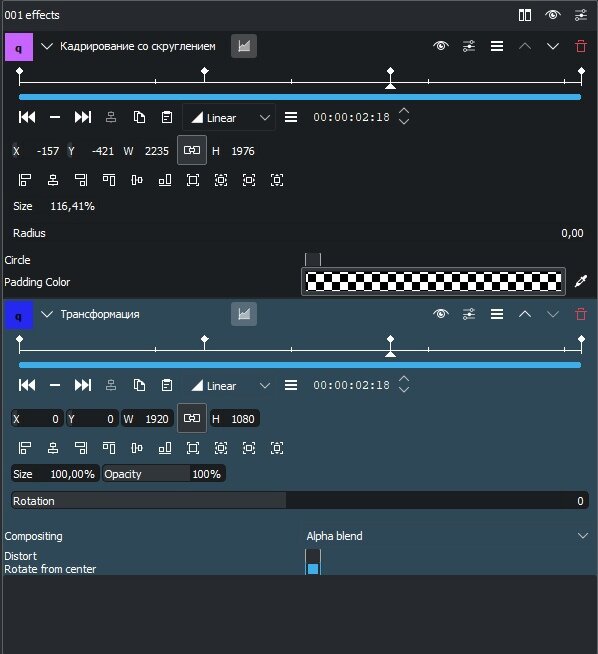Toggle keyframe graph for Кадрирование со скруглением

pos(244,46)
